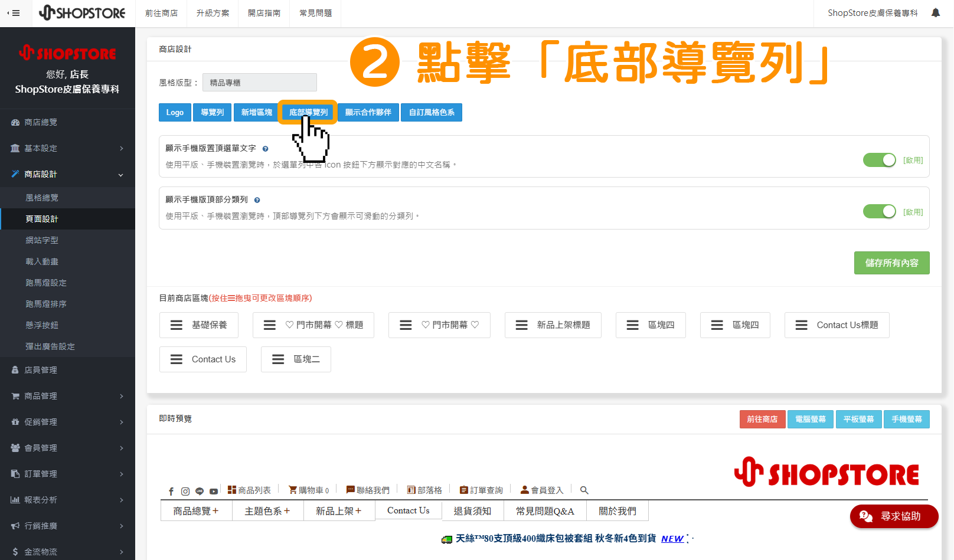The height and width of the screenshot is (560, 954).
Task: Click 顯示合作夥伴 button
Action: pos(368,112)
